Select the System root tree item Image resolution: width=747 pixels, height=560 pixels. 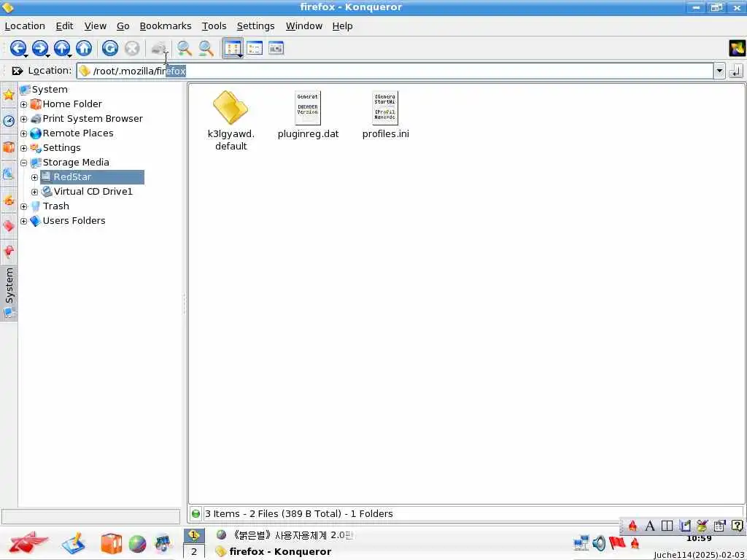(x=44, y=90)
